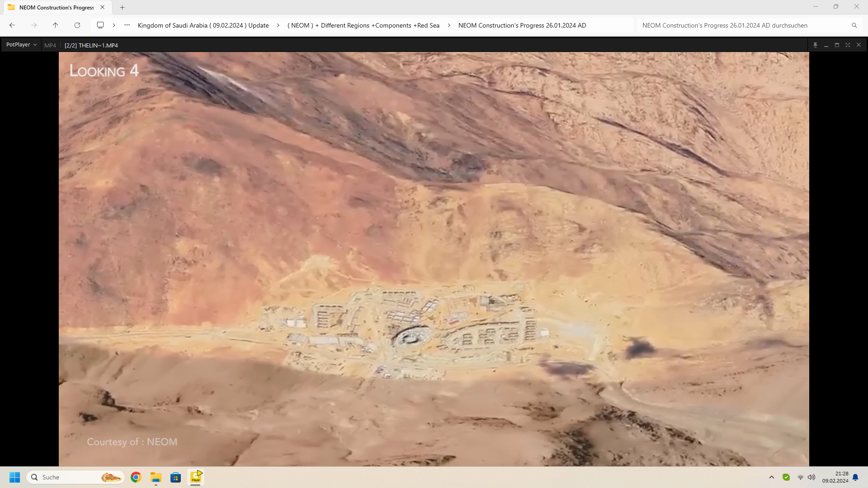The width and height of the screenshot is (868, 488).
Task: Click the This PC monitor icon in address bar
Action: click(x=100, y=25)
